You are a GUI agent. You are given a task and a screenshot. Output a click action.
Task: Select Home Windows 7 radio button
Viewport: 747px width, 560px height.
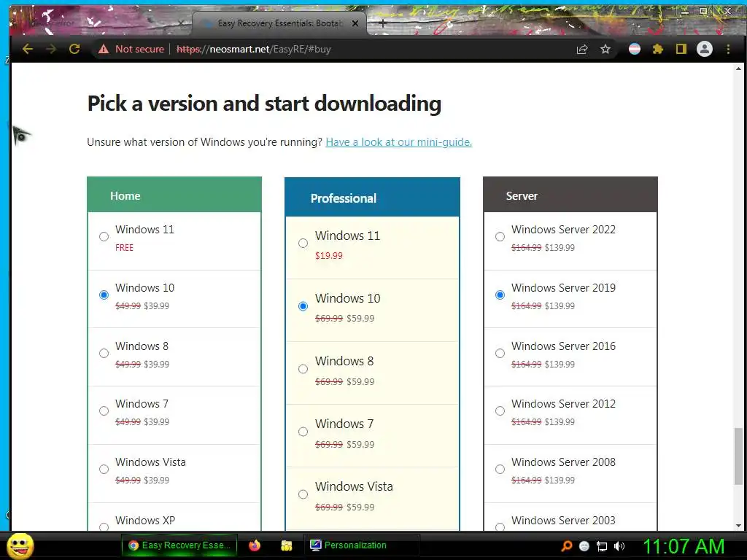[104, 411]
